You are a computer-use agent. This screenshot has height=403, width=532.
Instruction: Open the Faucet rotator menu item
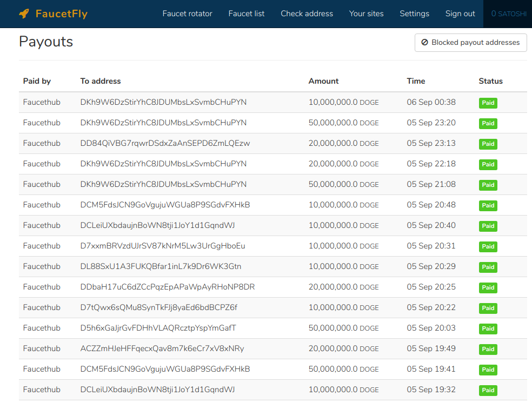(187, 14)
